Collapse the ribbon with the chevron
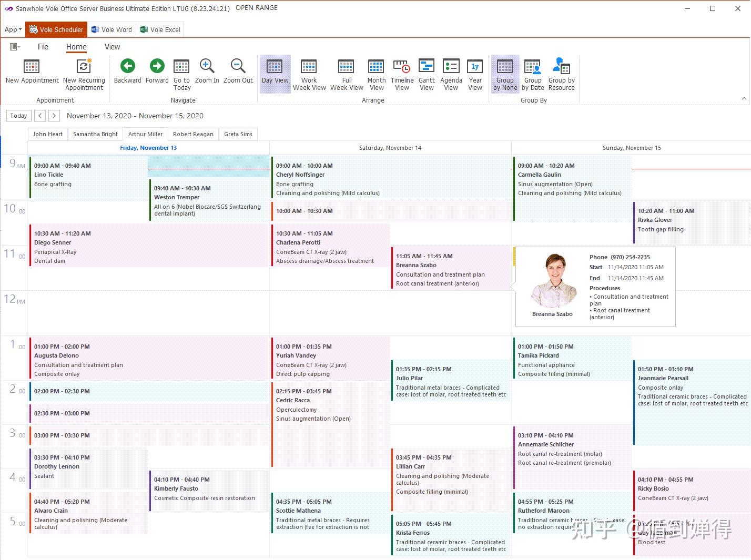The height and width of the screenshot is (560, 751). click(744, 98)
